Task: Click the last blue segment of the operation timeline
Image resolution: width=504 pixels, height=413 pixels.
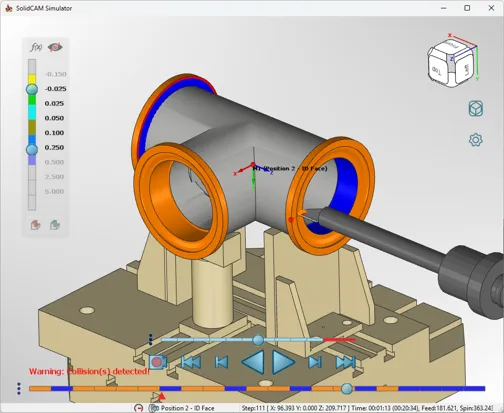Action: point(474,389)
